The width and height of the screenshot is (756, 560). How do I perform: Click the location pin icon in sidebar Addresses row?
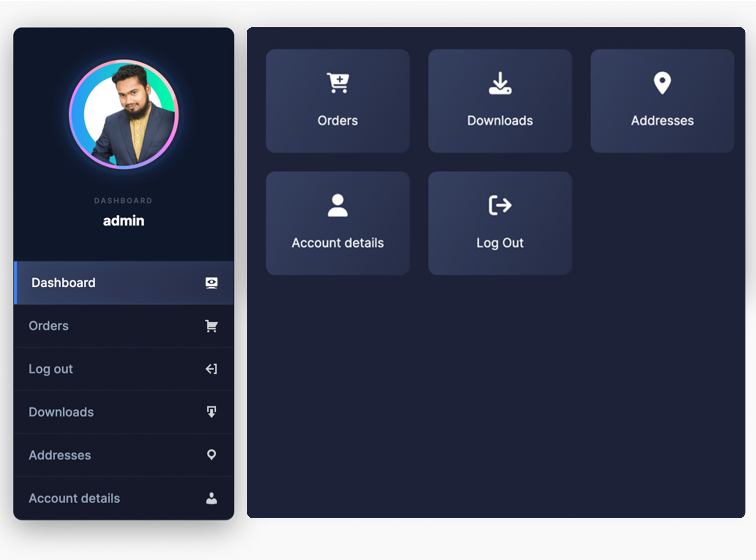[211, 455]
